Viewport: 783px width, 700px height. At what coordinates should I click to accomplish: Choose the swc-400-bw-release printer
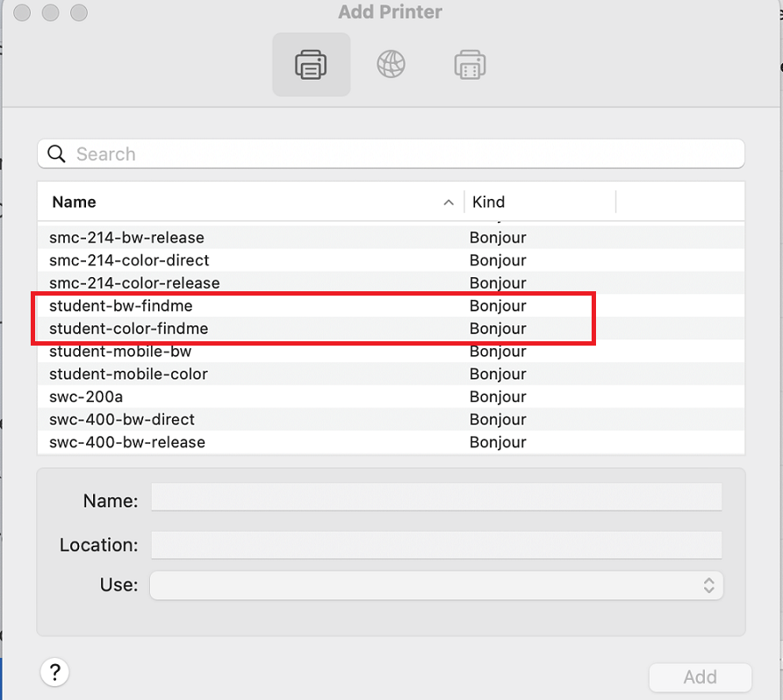[x=391, y=442]
